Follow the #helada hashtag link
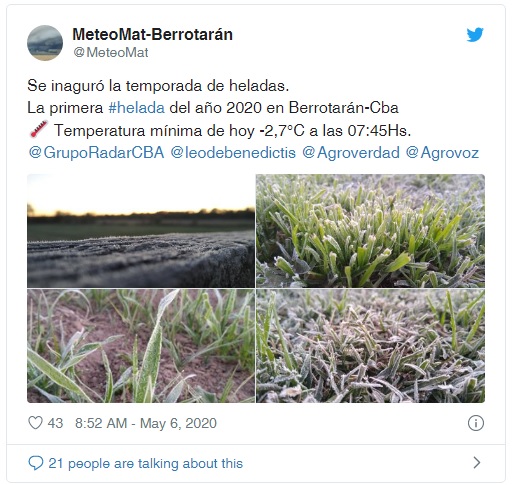Image resolution: width=514 pixels, height=485 pixels. pos(136,108)
